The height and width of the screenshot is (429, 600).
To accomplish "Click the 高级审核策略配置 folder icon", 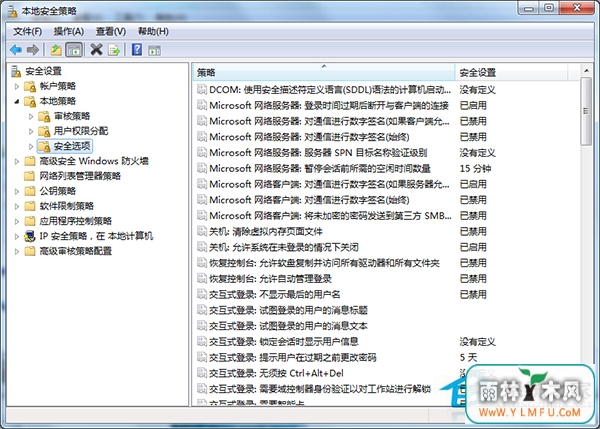I will coord(30,251).
